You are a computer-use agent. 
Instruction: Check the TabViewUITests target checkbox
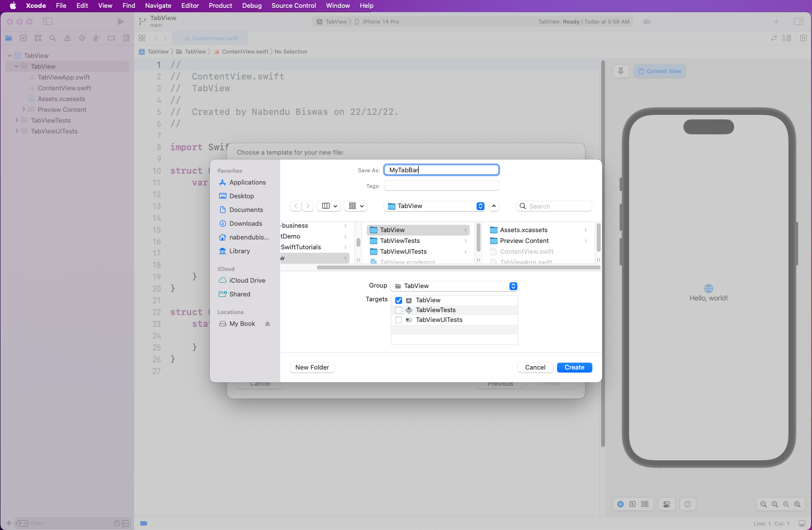399,320
